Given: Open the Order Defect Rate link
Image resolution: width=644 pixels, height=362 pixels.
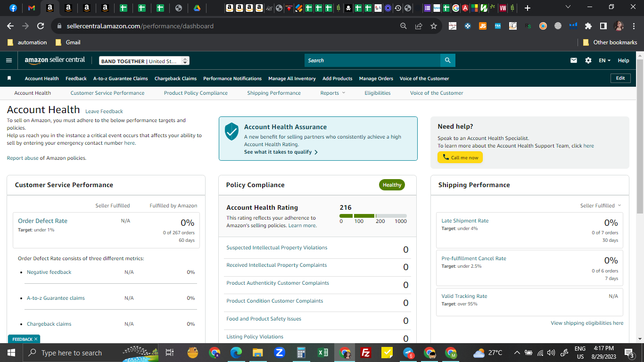Looking at the screenshot, I should tap(43, 221).
